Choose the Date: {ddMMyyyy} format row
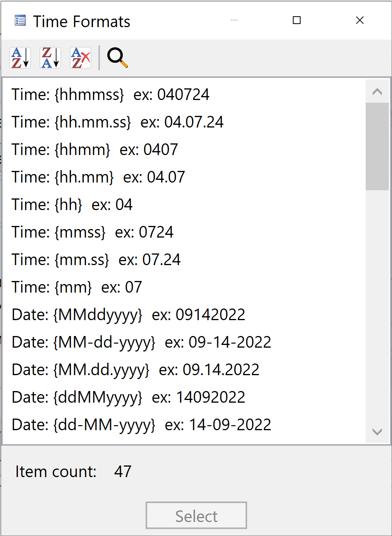392x536 pixels. (x=128, y=397)
